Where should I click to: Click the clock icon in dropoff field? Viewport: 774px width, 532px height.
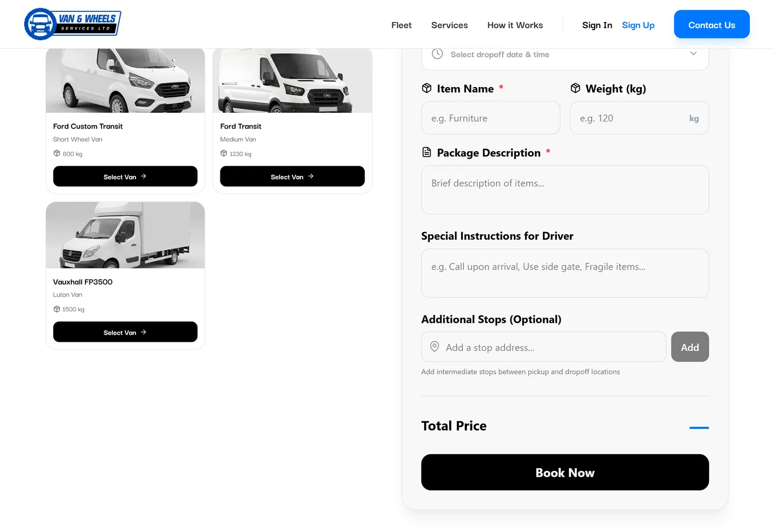pyautogui.click(x=438, y=54)
